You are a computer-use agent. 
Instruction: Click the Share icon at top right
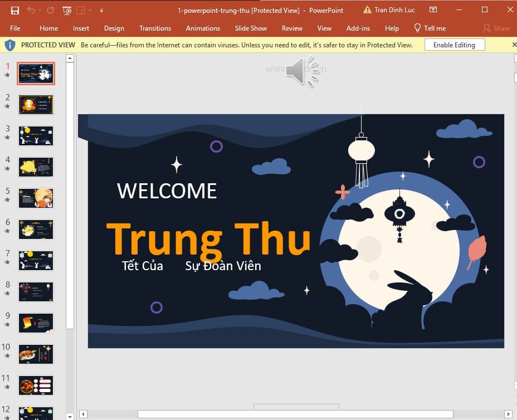point(487,28)
